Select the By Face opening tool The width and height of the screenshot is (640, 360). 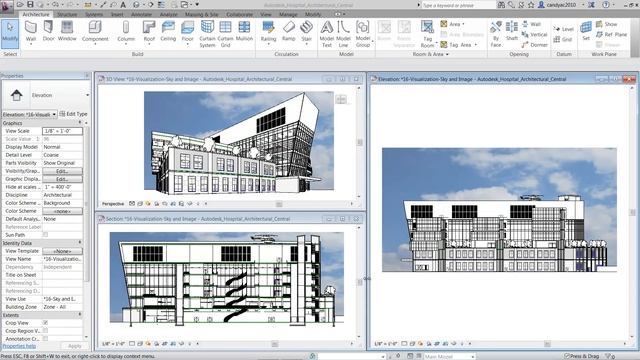(496, 34)
